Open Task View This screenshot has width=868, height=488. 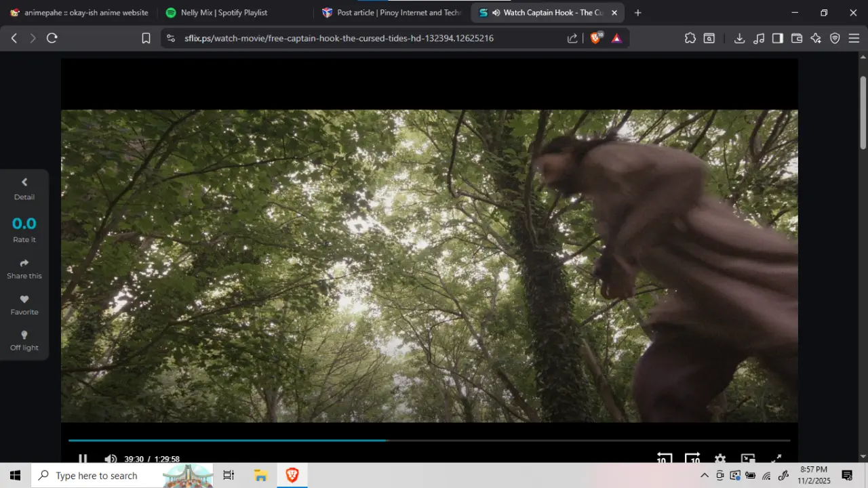pyautogui.click(x=229, y=476)
